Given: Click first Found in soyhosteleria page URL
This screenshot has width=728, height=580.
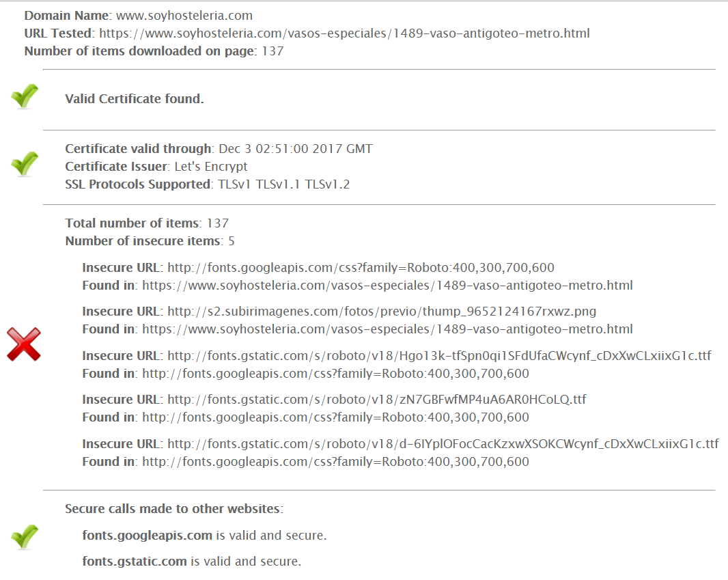Looking at the screenshot, I should coord(387,286).
